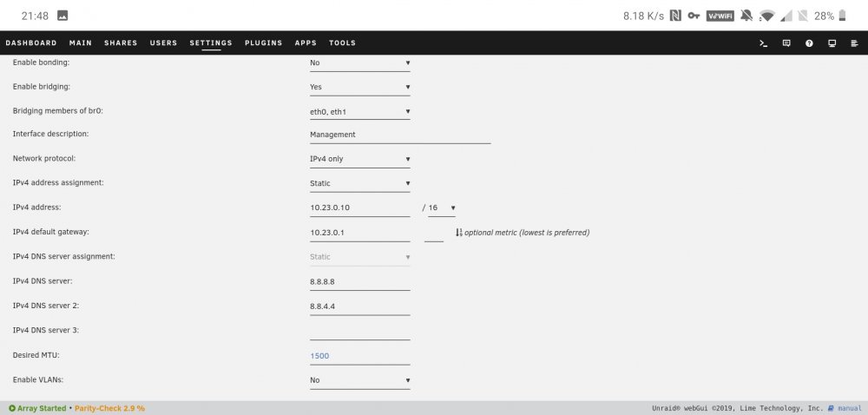The width and height of the screenshot is (868, 415).
Task: Open Enable bridging dropdown
Action: 360,88
